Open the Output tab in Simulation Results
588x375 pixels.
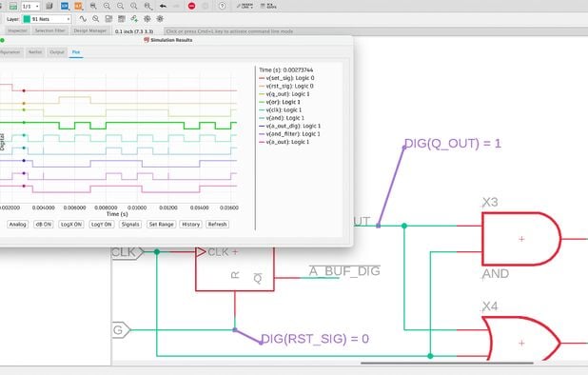click(x=57, y=52)
